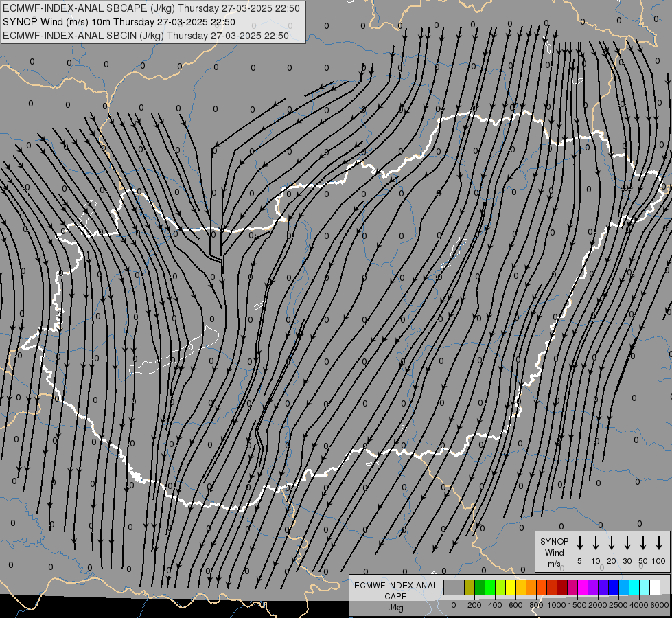Pick the olive CAPE legend swatch
This screenshot has height=618, width=672.
coord(470,588)
